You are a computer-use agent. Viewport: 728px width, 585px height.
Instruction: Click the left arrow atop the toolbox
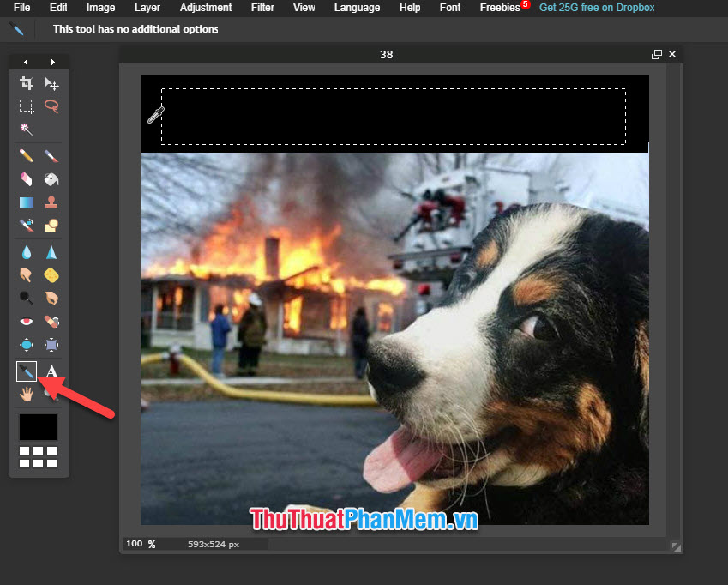[x=26, y=61]
